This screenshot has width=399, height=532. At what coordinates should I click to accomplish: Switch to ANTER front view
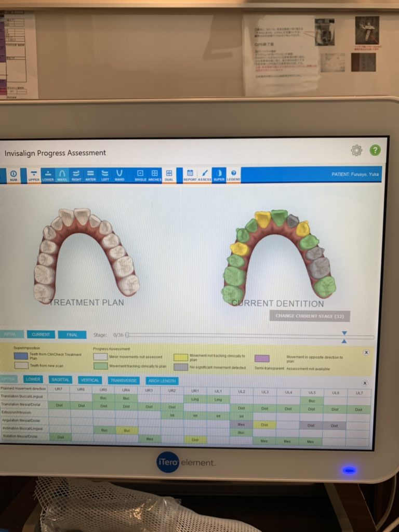pos(90,175)
